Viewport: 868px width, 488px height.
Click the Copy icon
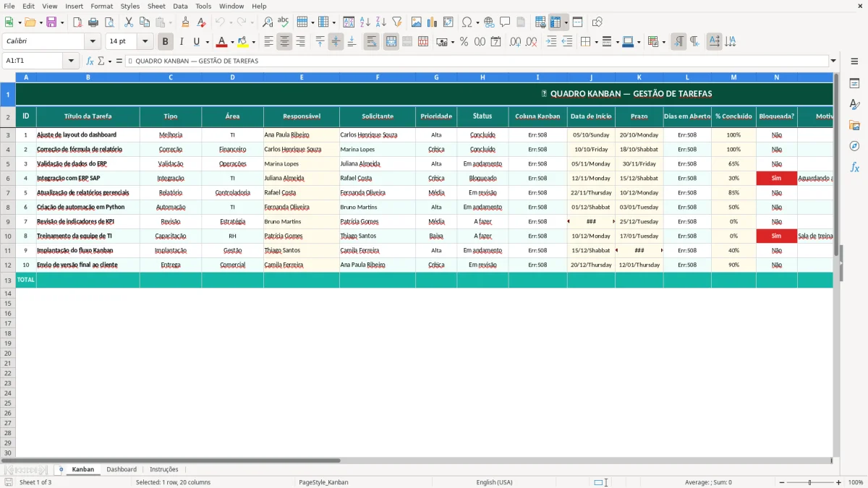click(x=145, y=22)
